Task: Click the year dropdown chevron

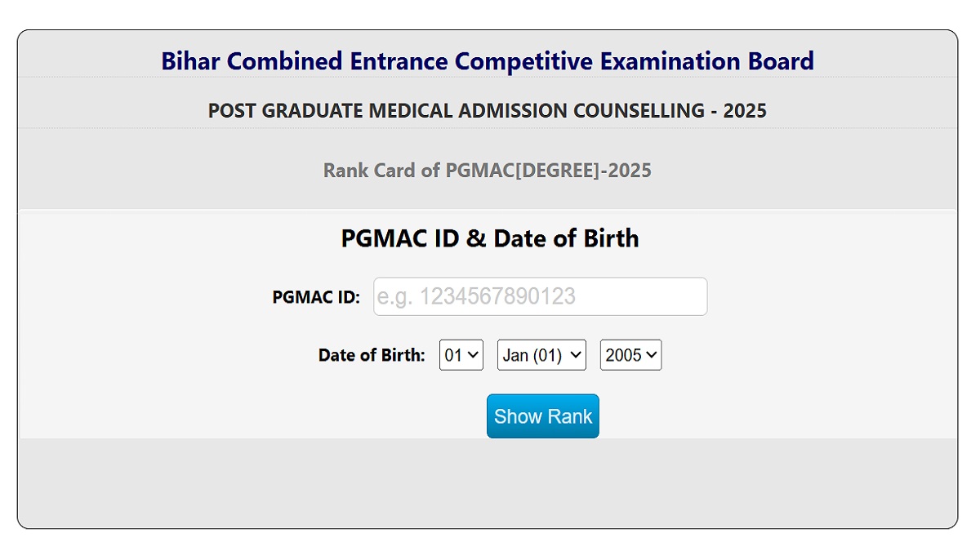Action: 653,354
